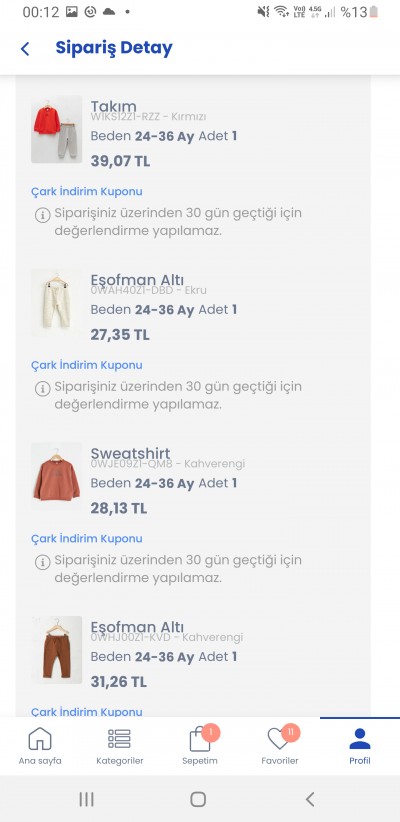Tap the Android system back button
The width and height of the screenshot is (400, 822).
[x=310, y=799]
